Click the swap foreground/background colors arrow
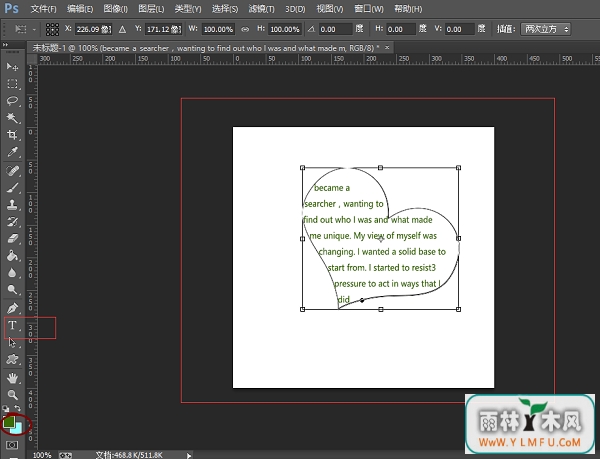This screenshot has width=600, height=459. tap(18, 409)
